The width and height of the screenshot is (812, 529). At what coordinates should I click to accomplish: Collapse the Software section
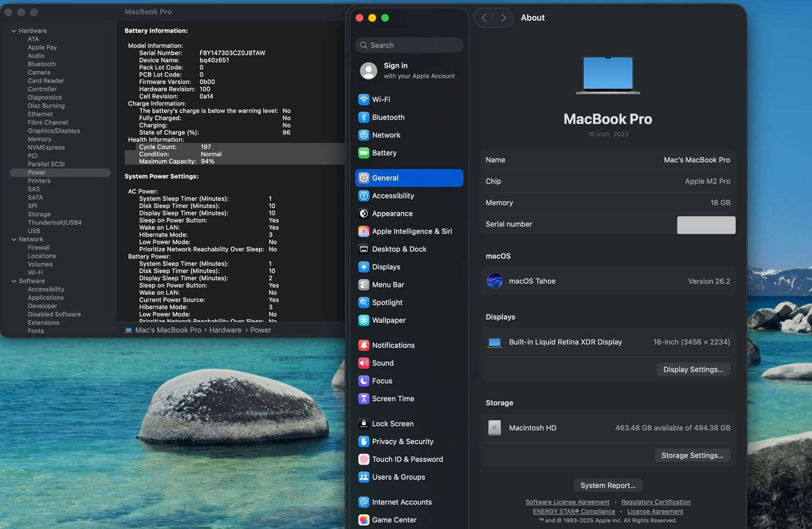pyautogui.click(x=13, y=280)
